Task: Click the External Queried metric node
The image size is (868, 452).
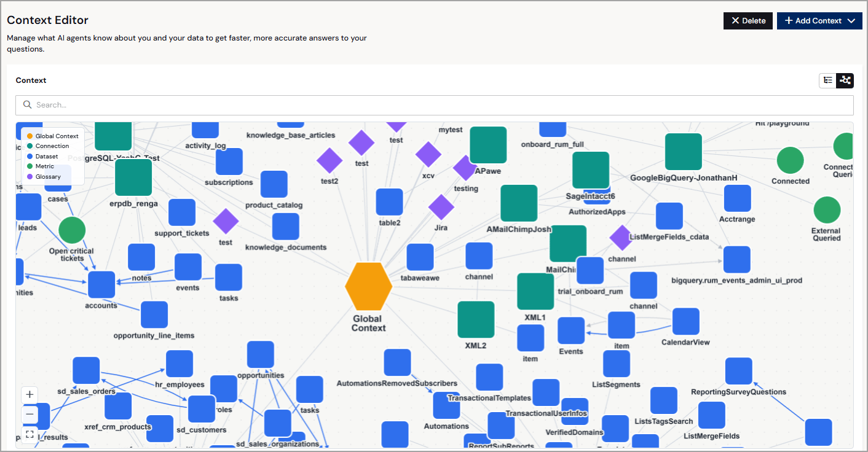Action: tap(827, 211)
